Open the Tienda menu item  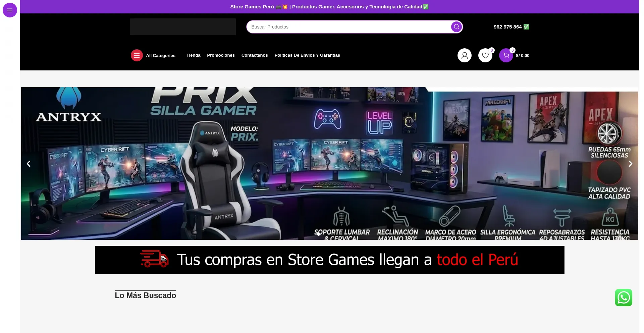[x=193, y=55]
